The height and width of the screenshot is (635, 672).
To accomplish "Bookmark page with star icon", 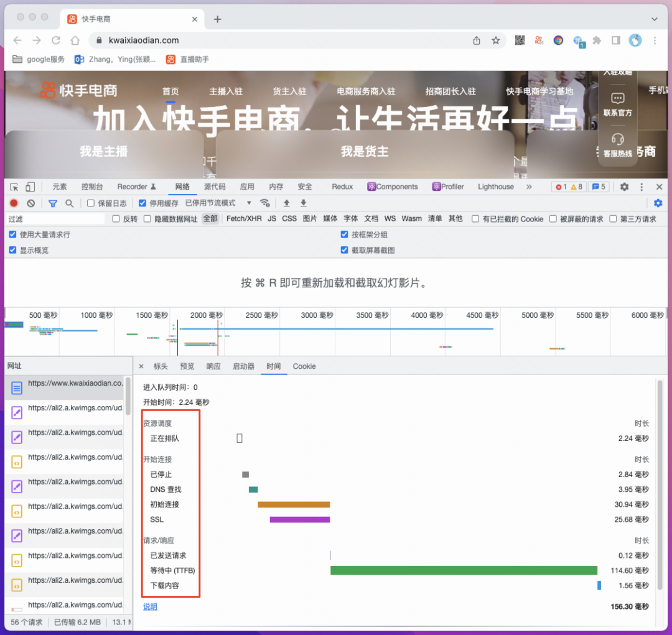I will [496, 40].
